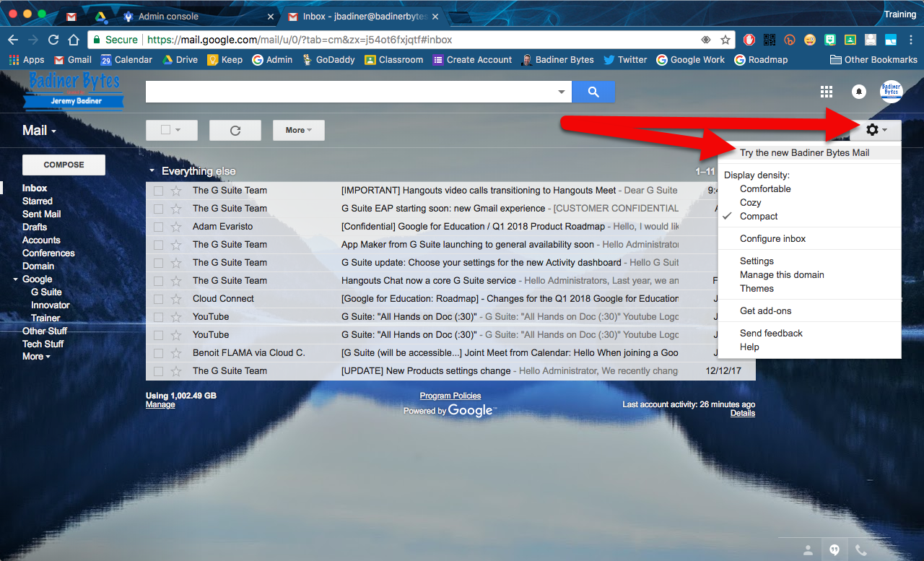Open the More actions dropdown button

(x=298, y=130)
